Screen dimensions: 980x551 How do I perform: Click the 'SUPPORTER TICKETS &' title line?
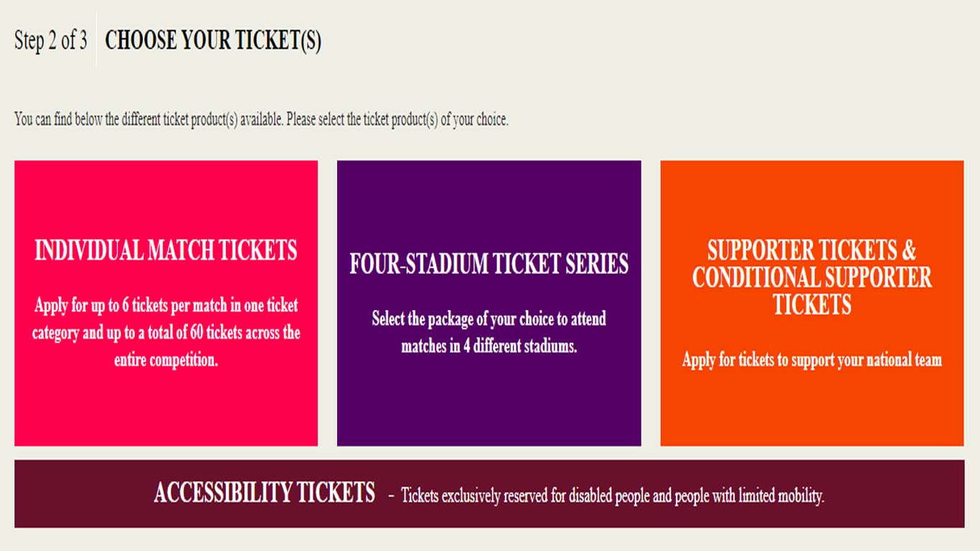(811, 250)
